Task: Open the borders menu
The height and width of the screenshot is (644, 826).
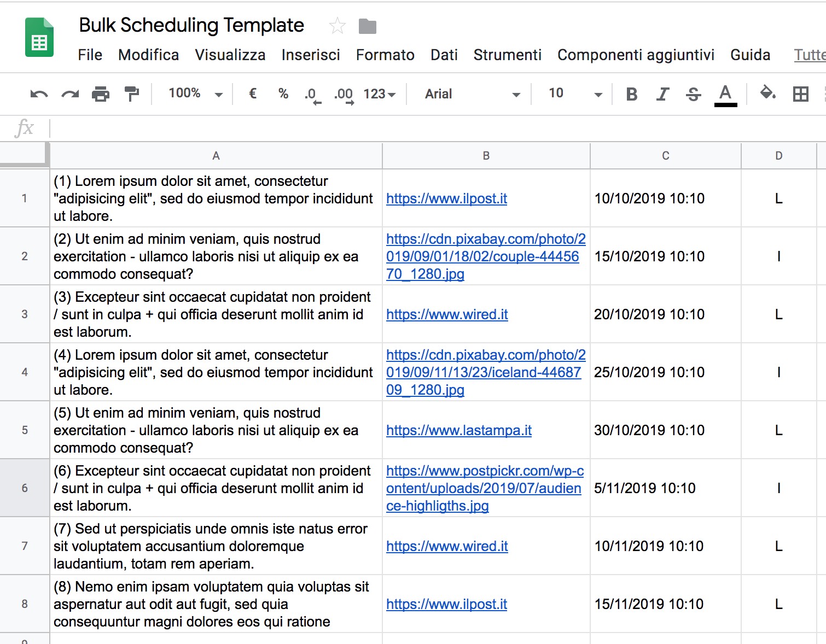Action: click(801, 93)
